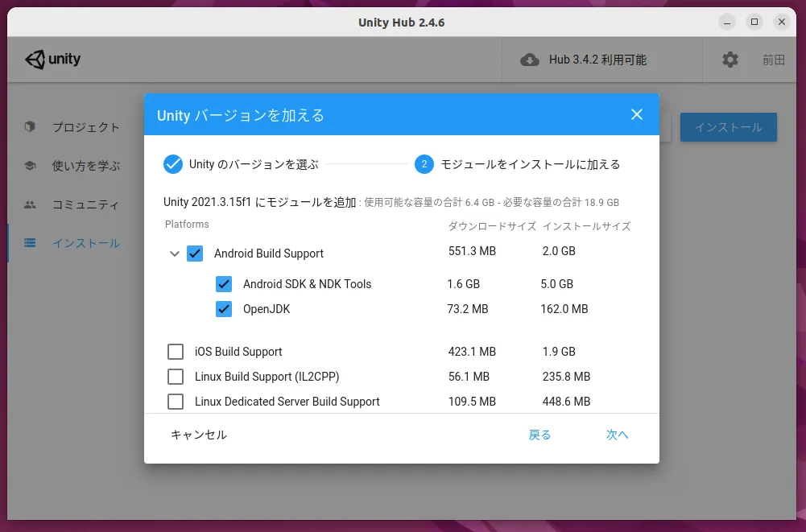Image resolution: width=806 pixels, height=532 pixels.
Task: Click the Platforms section heading
Action: (x=187, y=224)
